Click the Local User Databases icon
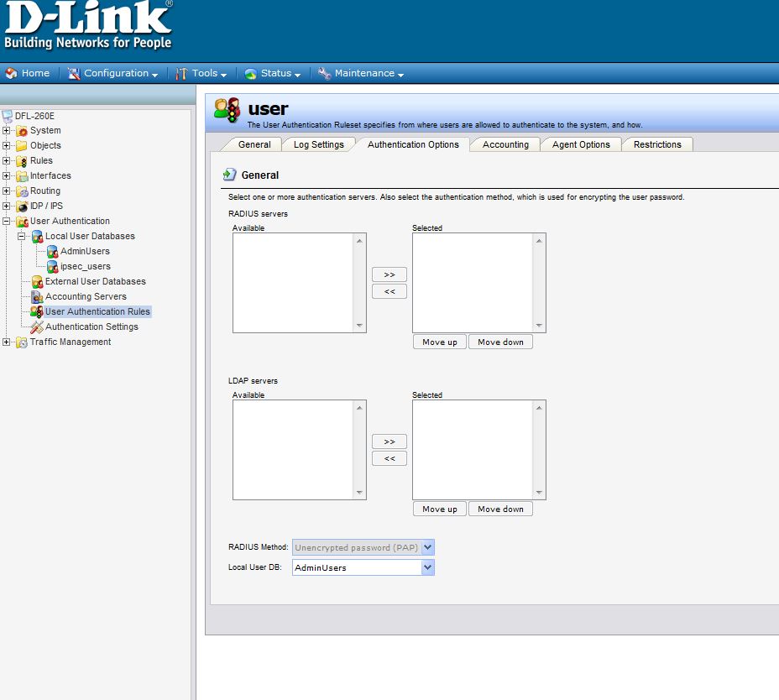The height and width of the screenshot is (700, 779). [37, 237]
